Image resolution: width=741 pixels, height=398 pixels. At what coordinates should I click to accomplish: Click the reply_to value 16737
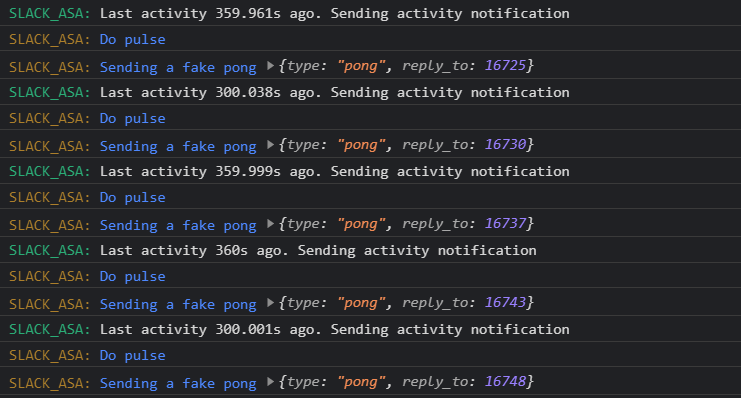505,223
